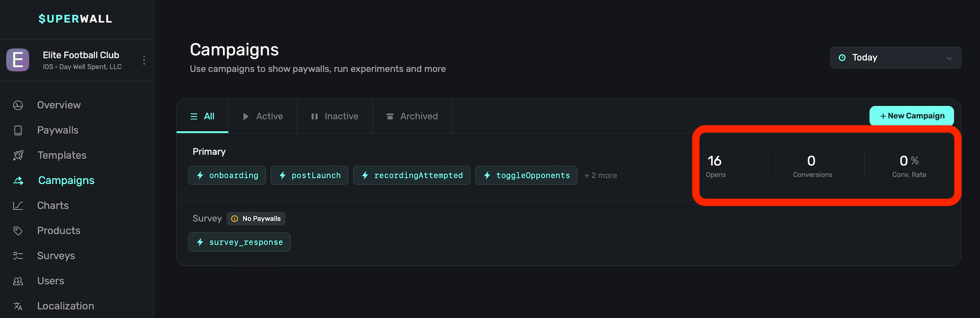Screen dimensions: 980x318
Task: Select the onboarding placement tag
Action: 227,175
